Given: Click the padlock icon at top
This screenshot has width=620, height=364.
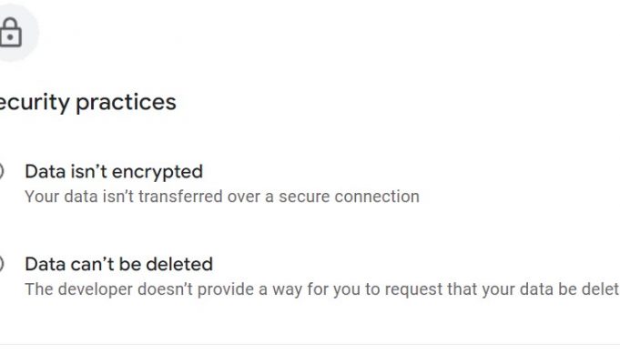Looking at the screenshot, I should coord(10,33).
